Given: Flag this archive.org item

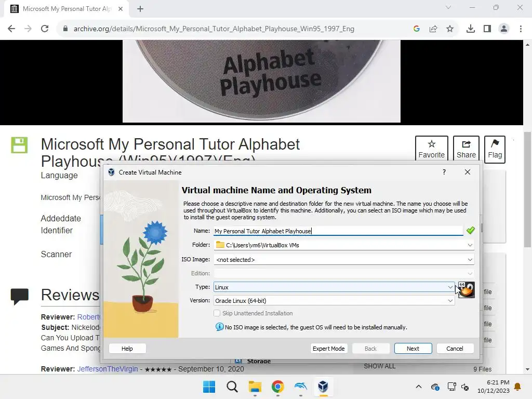Looking at the screenshot, I should (x=495, y=149).
